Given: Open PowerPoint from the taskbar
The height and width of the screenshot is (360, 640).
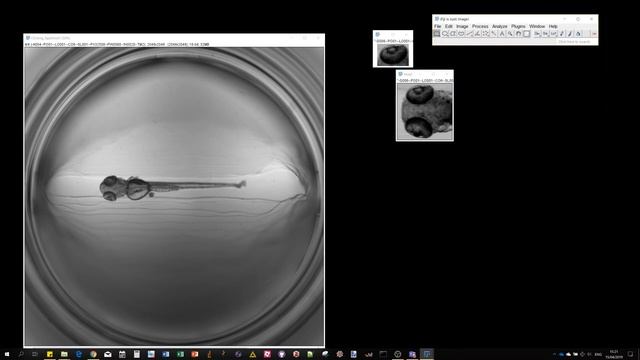Looking at the screenshot, I should coord(195,354).
